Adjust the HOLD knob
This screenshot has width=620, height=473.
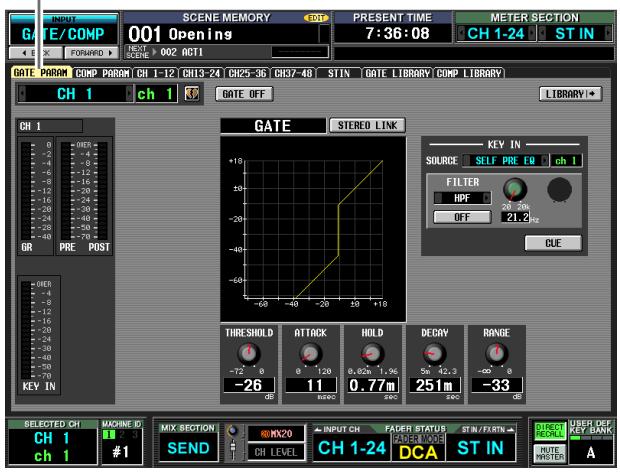click(372, 353)
